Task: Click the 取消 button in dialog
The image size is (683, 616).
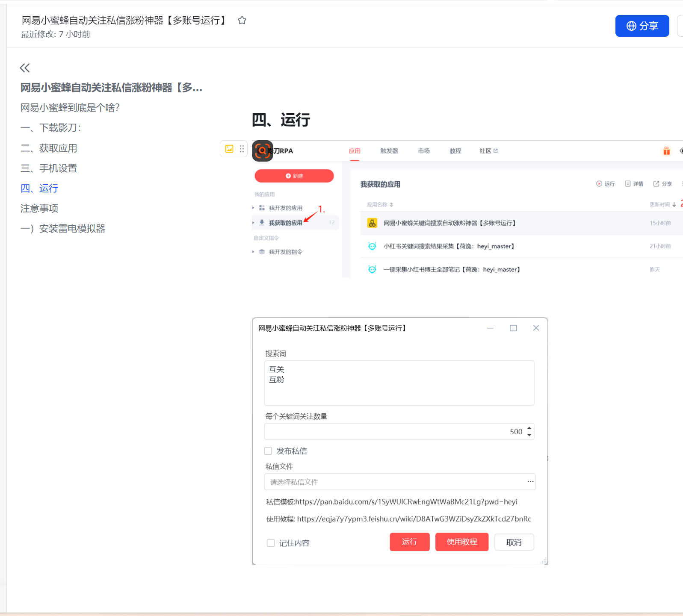Action: click(514, 542)
